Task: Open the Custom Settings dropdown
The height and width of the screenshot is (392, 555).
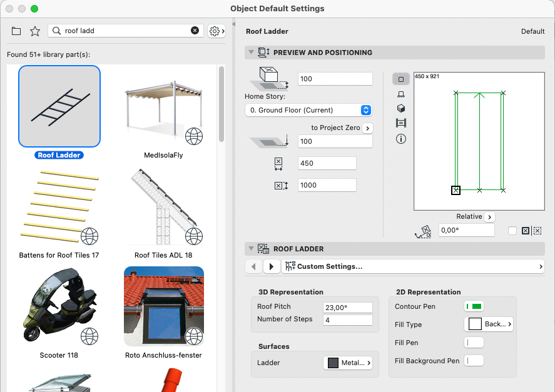Action: [x=413, y=266]
